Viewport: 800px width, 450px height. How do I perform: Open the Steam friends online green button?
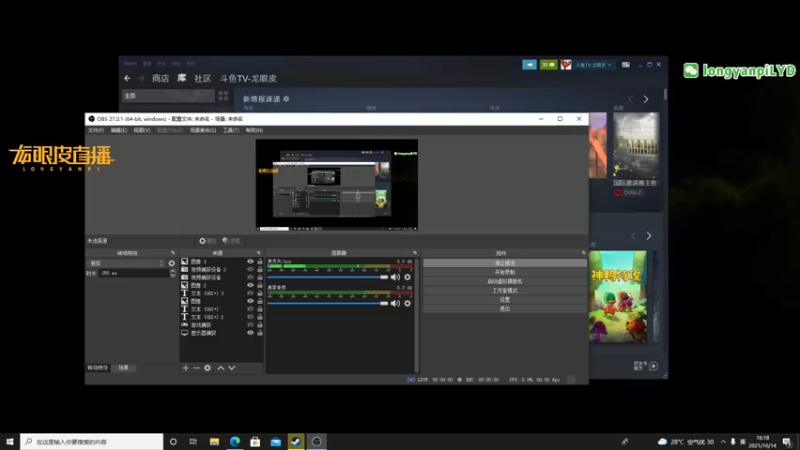click(548, 65)
